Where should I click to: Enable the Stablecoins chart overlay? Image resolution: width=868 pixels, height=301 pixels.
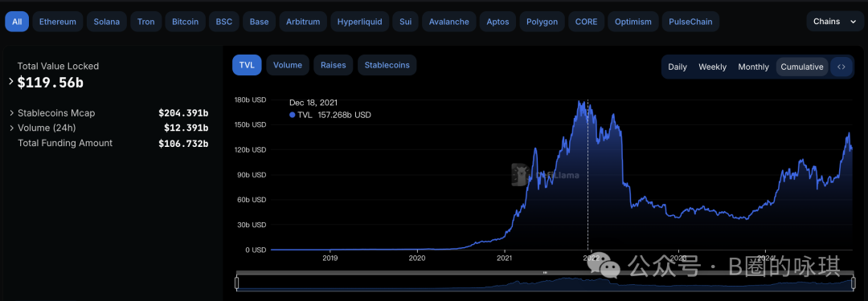click(x=387, y=65)
